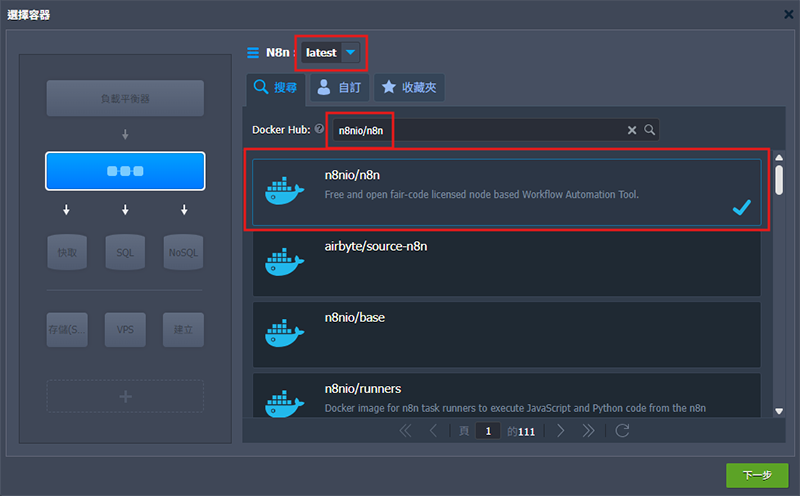Click the page number input field
Image resolution: width=800 pixels, height=496 pixels.
click(x=488, y=431)
